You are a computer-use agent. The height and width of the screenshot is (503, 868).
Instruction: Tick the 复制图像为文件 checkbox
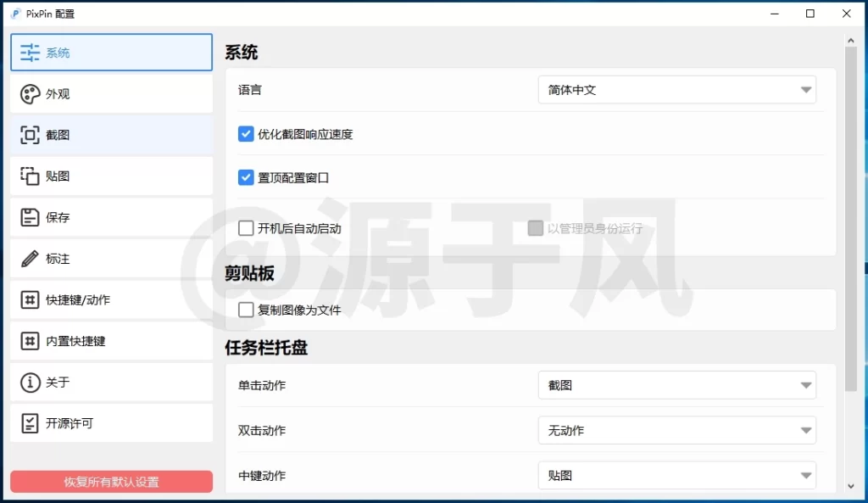click(x=246, y=310)
